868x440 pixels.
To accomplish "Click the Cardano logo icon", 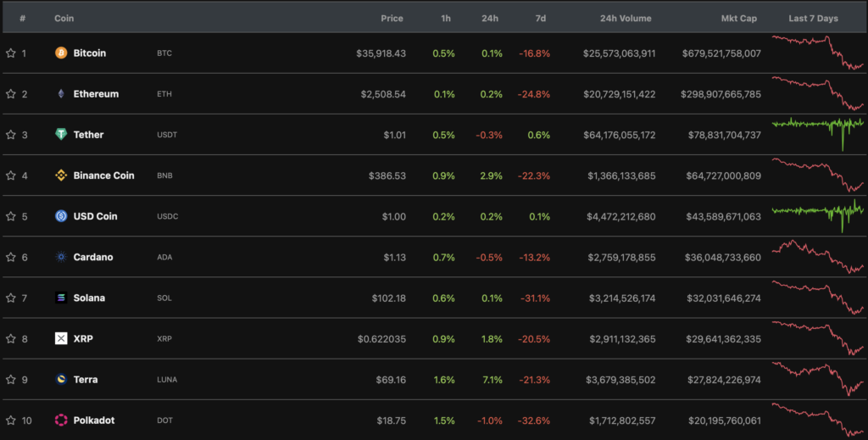I will pos(61,257).
